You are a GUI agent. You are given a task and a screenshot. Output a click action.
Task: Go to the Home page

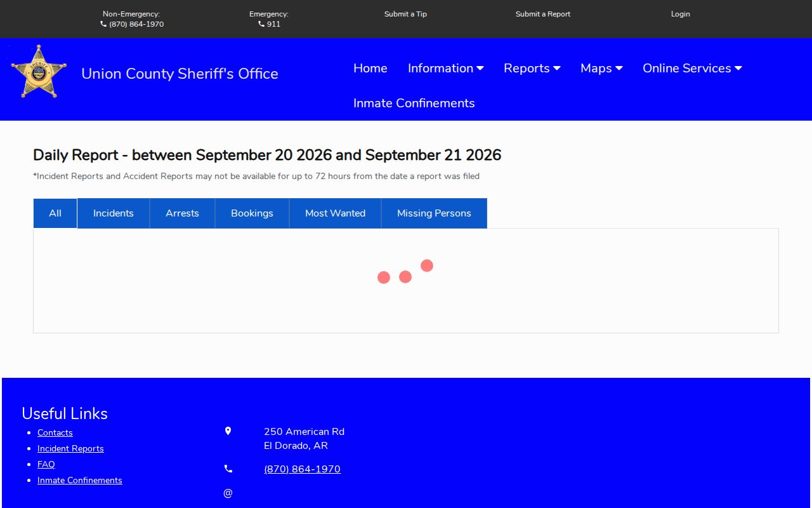click(370, 68)
